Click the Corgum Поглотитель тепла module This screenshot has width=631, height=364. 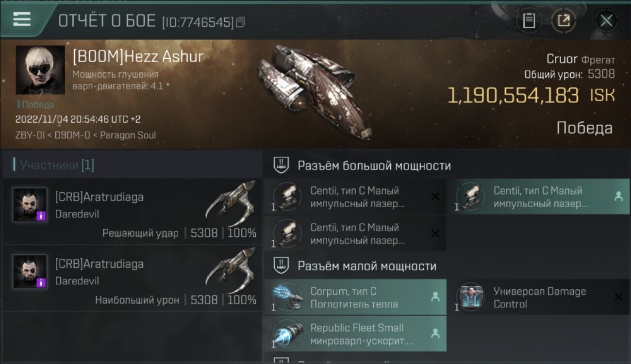point(355,297)
